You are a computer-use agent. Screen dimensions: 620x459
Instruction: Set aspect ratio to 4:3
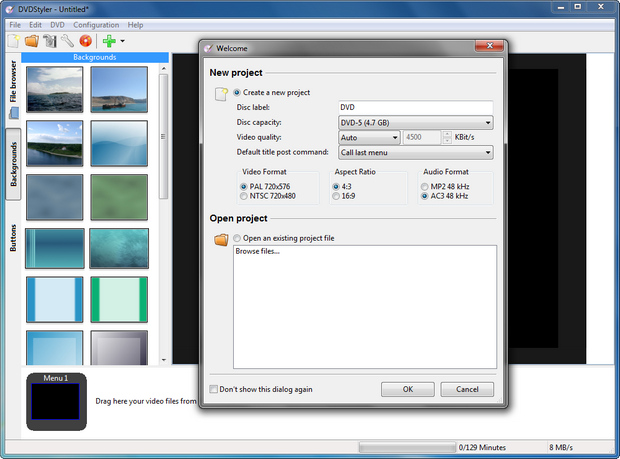336,187
